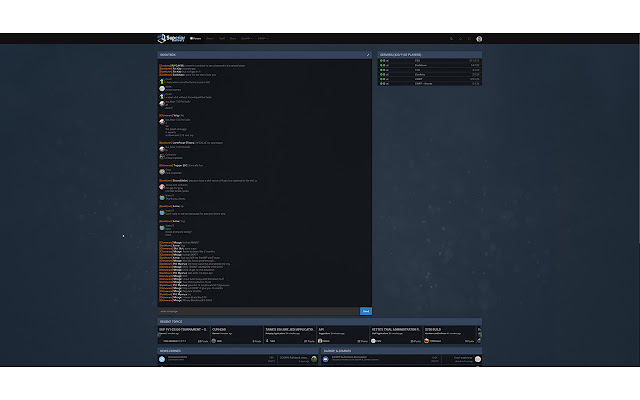Click the poster avatar in the API card
The width and height of the screenshot is (640, 400).
pyautogui.click(x=320, y=341)
